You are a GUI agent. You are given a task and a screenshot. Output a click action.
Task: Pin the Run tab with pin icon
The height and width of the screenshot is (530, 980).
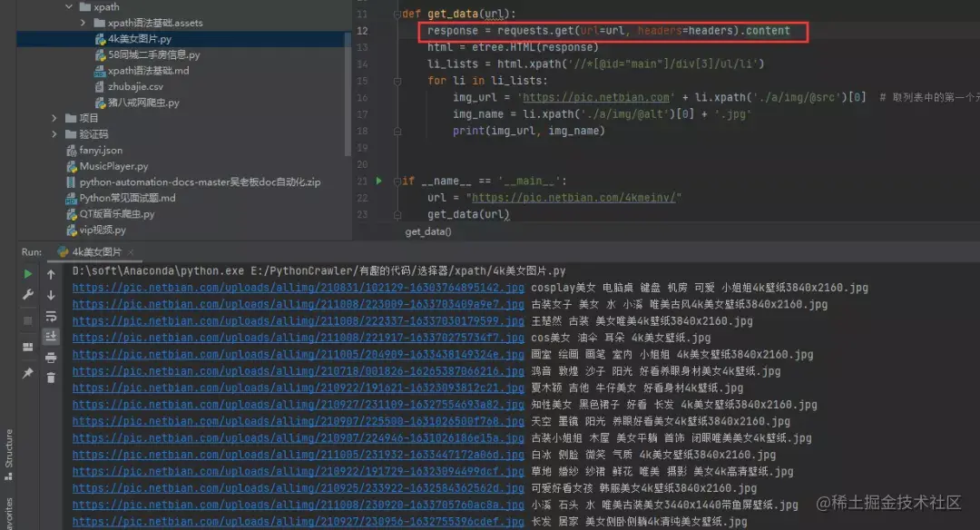click(x=27, y=373)
